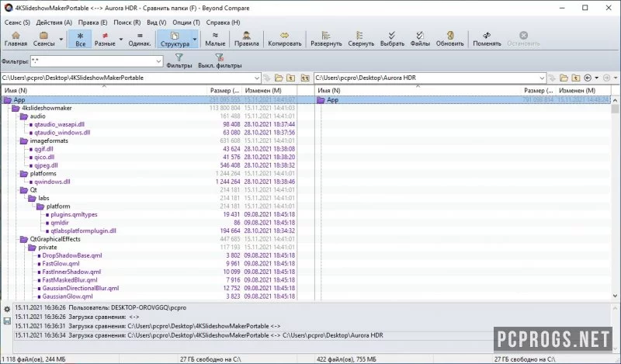
Task: Toggle Малые minor differences
Action: (x=215, y=39)
